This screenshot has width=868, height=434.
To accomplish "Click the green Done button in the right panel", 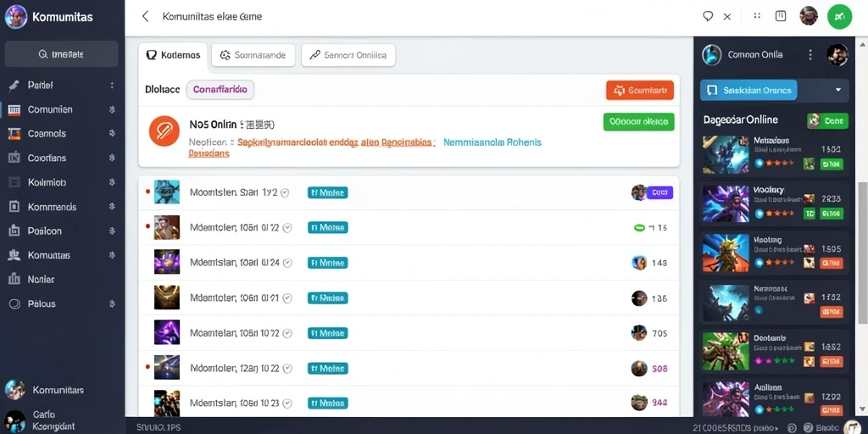I will 827,120.
